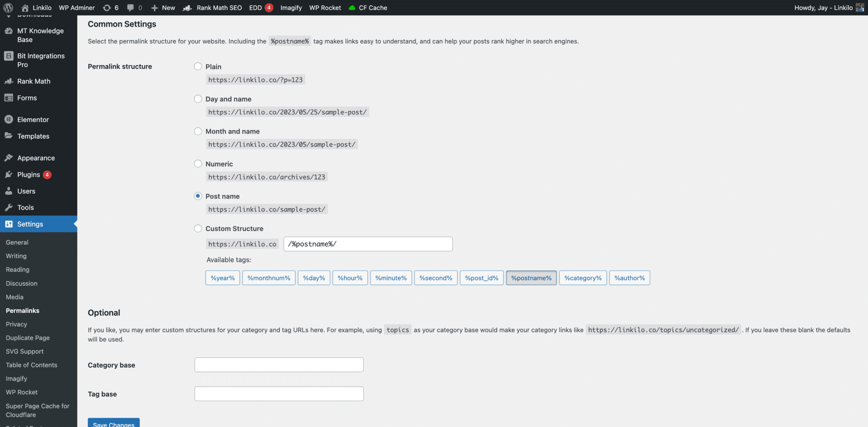The image size is (868, 427).
Task: Open Duplicate Page settings
Action: [28, 338]
